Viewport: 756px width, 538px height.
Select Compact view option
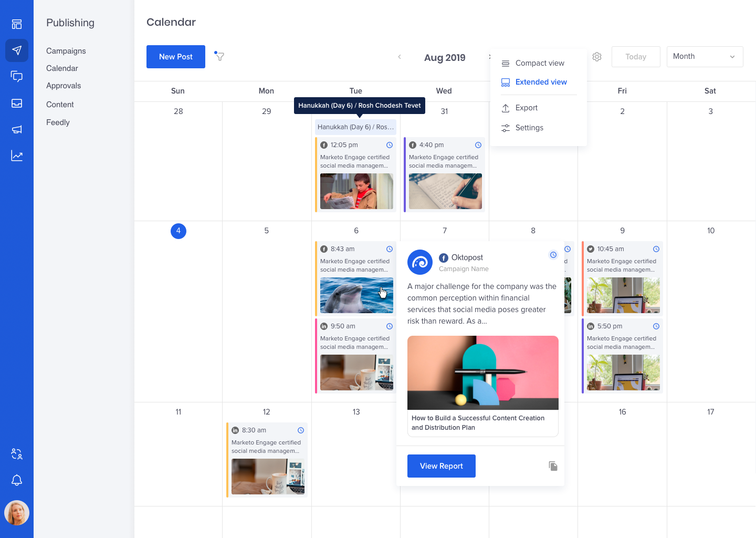(x=539, y=63)
